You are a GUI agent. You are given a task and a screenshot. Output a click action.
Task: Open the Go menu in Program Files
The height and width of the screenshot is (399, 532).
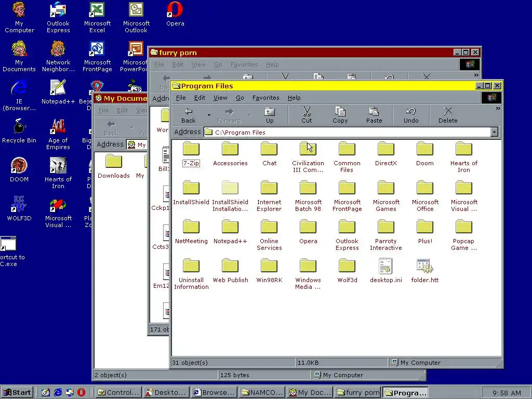240,98
